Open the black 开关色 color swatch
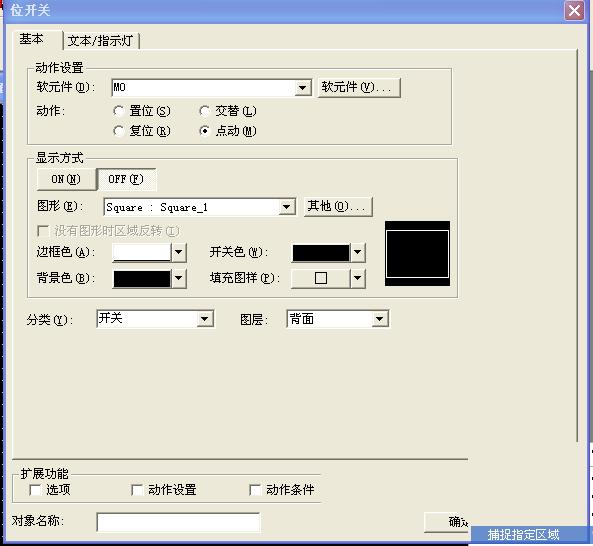Image resolution: width=593 pixels, height=546 pixels. [321, 253]
